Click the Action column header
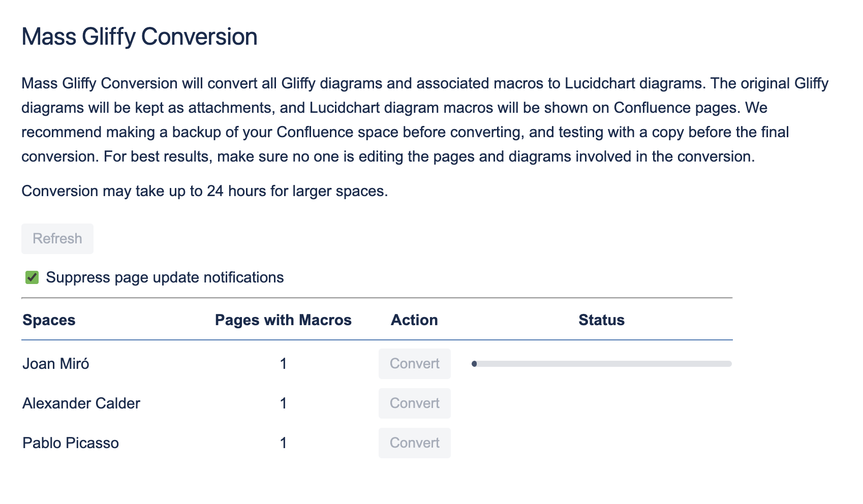This screenshot has width=863, height=504. [414, 320]
